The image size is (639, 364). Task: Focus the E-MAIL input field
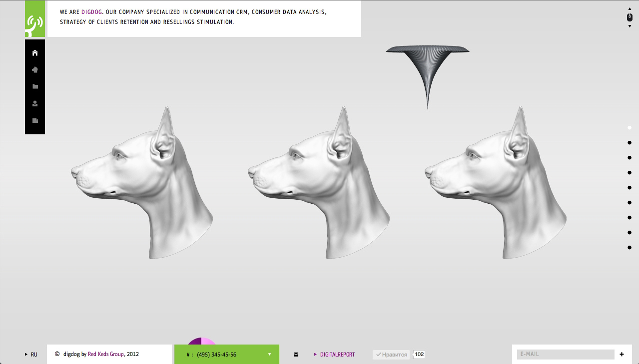[566, 355]
